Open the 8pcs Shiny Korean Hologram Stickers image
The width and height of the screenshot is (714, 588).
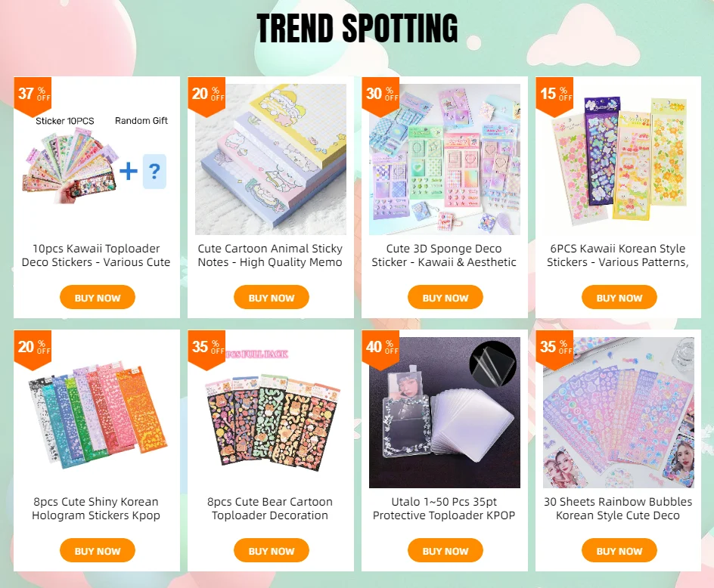pyautogui.click(x=97, y=413)
